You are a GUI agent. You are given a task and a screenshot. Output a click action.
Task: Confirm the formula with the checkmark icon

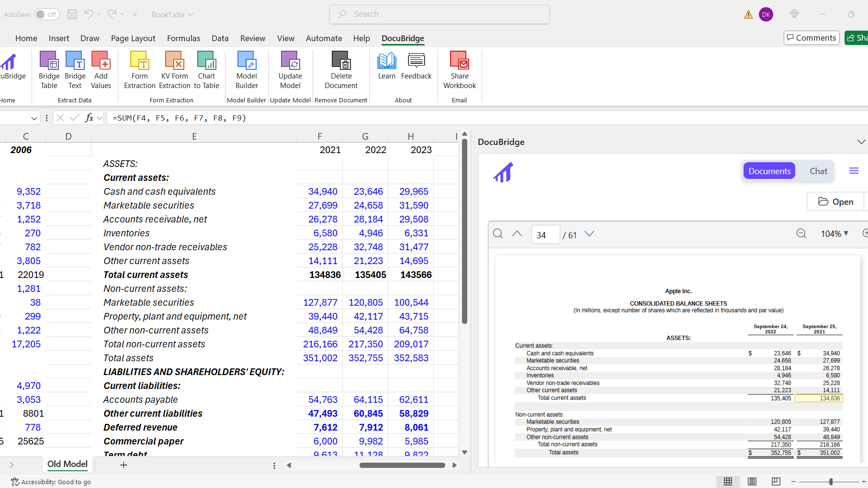[x=75, y=118]
